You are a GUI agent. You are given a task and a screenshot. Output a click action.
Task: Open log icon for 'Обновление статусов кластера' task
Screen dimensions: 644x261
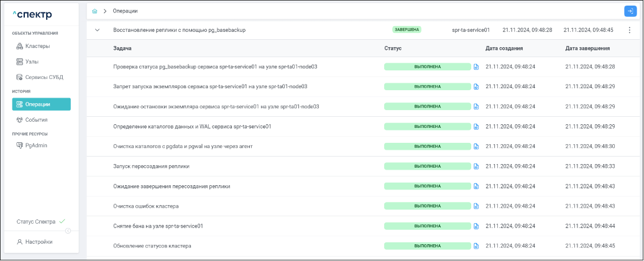[x=476, y=246]
